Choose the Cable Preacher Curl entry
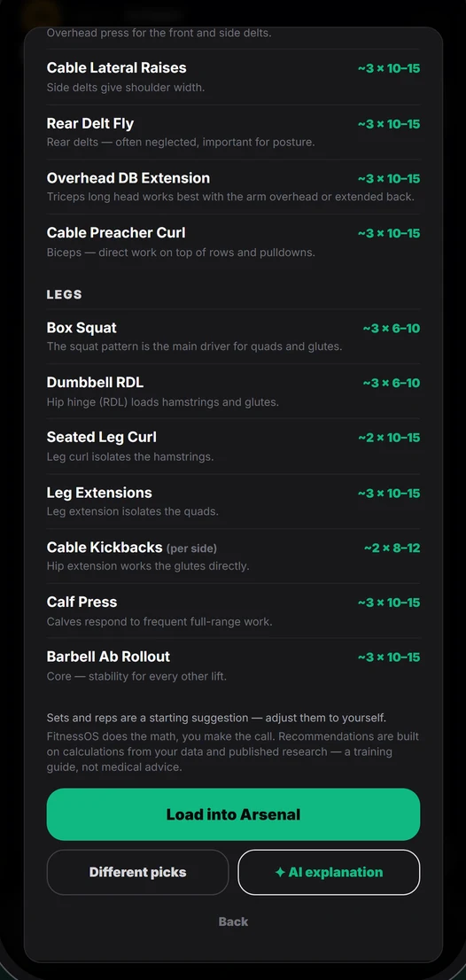Image resolution: width=466 pixels, height=980 pixels. point(233,241)
